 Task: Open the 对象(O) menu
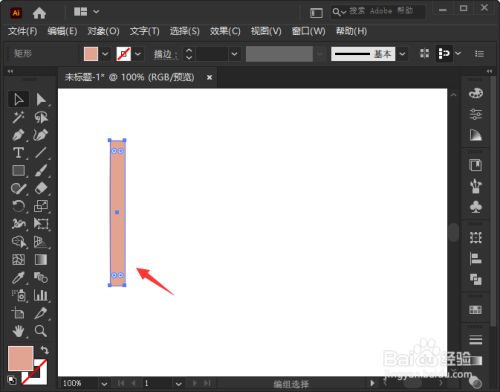coord(103,31)
